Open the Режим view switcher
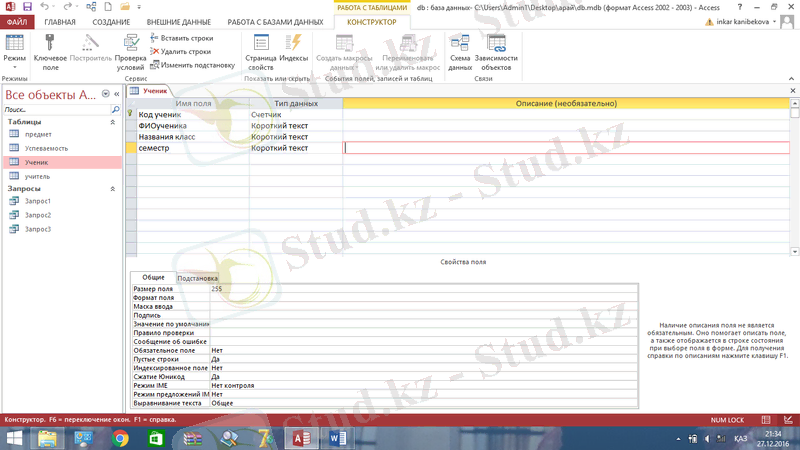Viewport: 800px width, 450px height. [14, 53]
